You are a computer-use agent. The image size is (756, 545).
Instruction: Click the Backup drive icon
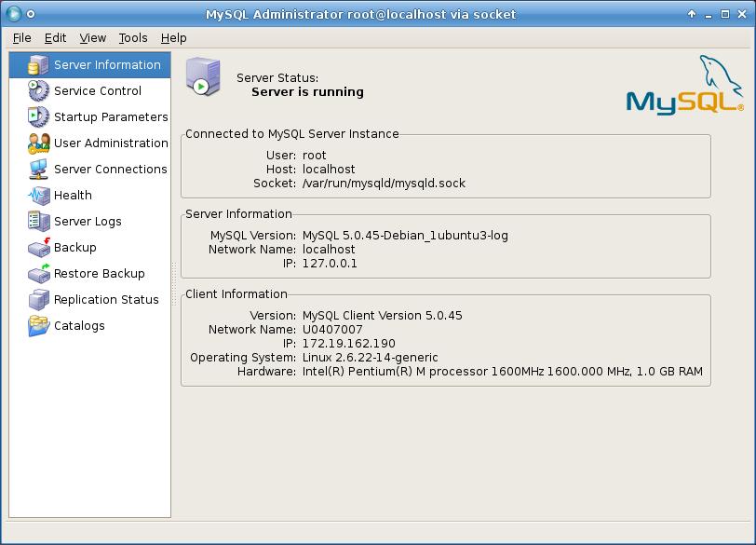[38, 248]
